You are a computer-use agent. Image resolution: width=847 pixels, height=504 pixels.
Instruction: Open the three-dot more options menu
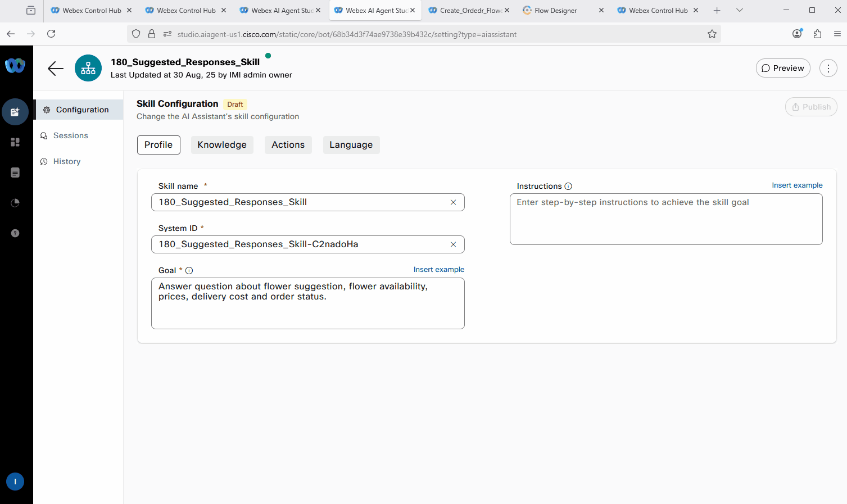(828, 69)
